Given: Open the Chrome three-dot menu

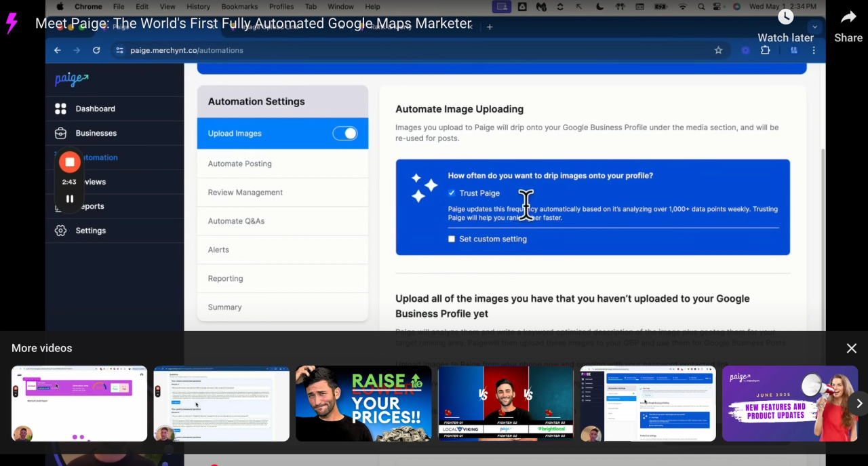Looking at the screenshot, I should [814, 50].
